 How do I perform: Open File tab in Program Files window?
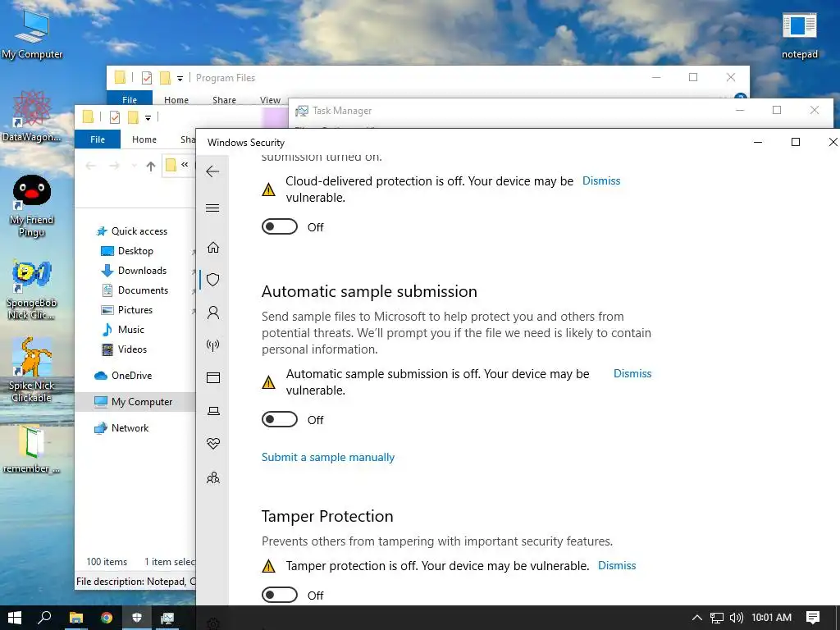[x=130, y=99]
